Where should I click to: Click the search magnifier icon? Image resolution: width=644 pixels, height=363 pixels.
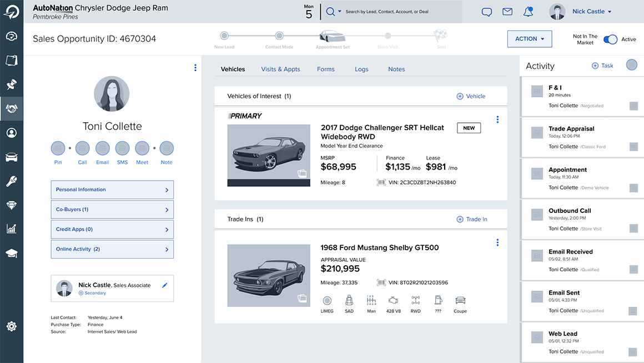[x=331, y=12]
